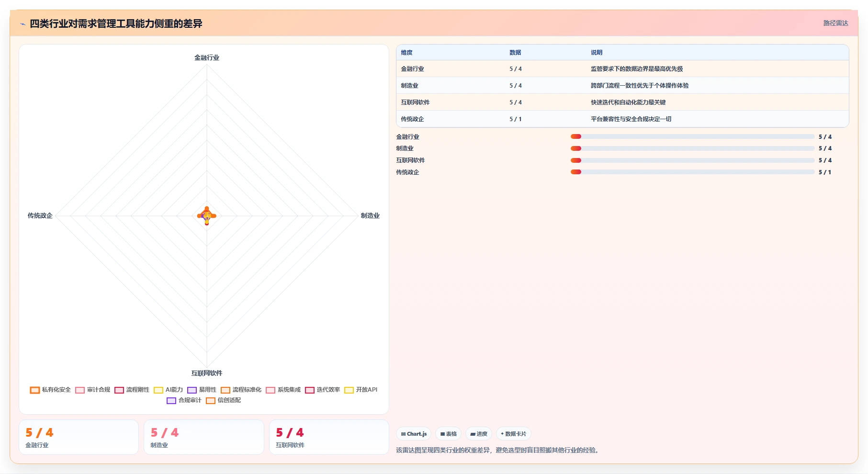Hide the 流程刚性 legend series

pyautogui.click(x=132, y=390)
